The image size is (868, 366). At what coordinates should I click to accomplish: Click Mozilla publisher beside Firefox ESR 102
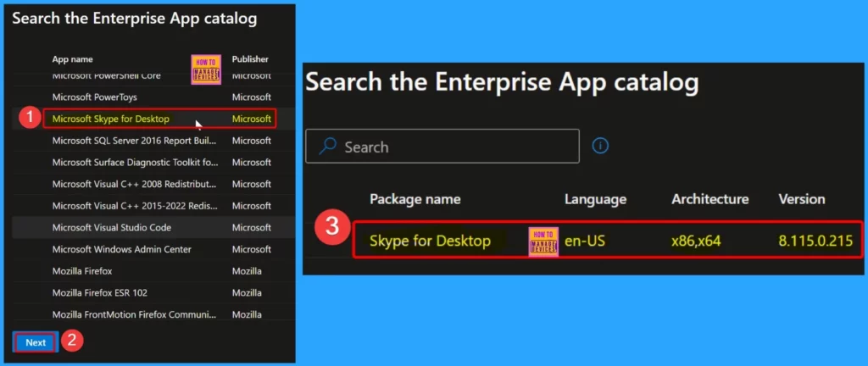[x=247, y=293]
